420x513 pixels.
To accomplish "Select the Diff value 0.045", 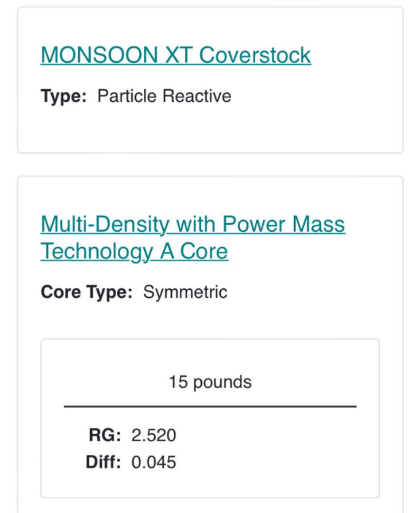I will [154, 462].
